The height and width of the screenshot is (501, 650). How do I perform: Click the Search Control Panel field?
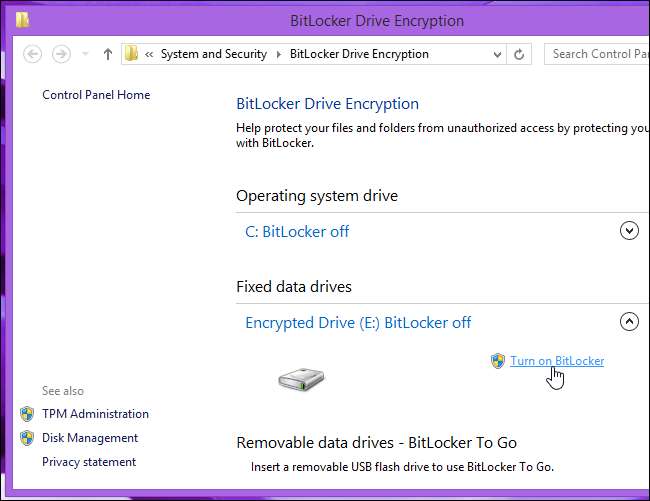[x=597, y=54]
